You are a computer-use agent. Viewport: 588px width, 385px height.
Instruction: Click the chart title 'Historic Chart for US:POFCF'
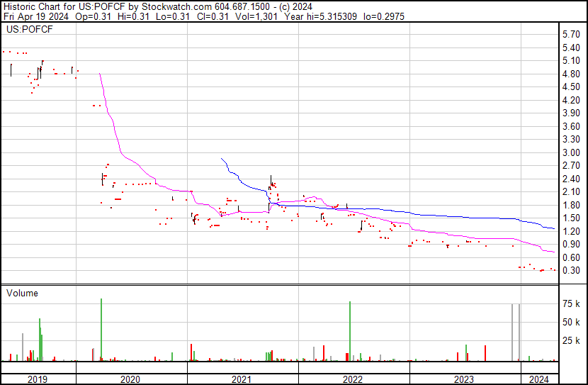pyautogui.click(x=64, y=6)
